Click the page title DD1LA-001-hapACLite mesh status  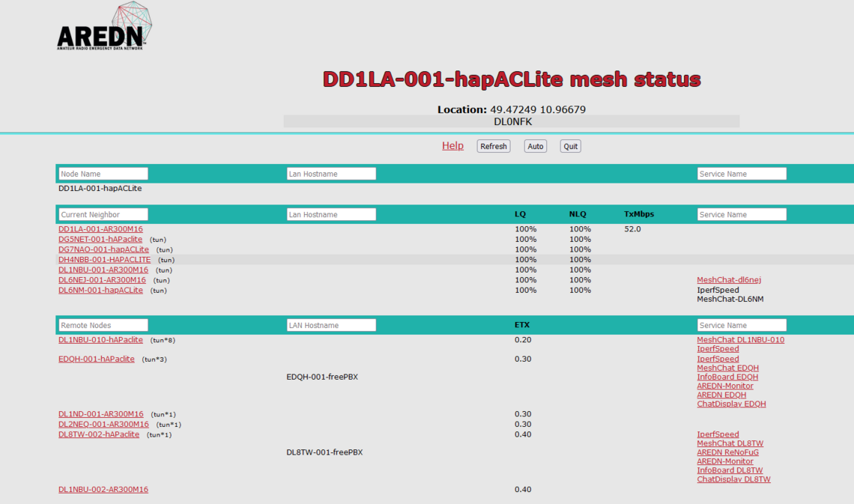(x=512, y=79)
